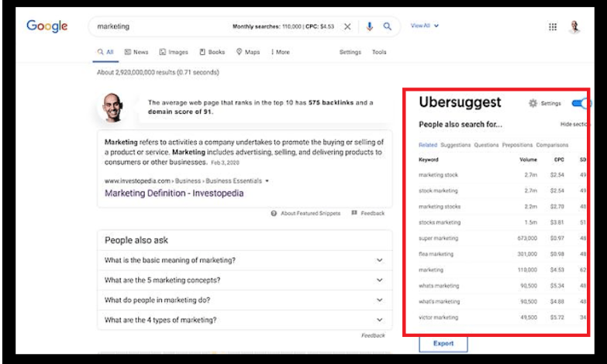Select the Prepositions keywords tab
The width and height of the screenshot is (607, 364).
[517, 145]
